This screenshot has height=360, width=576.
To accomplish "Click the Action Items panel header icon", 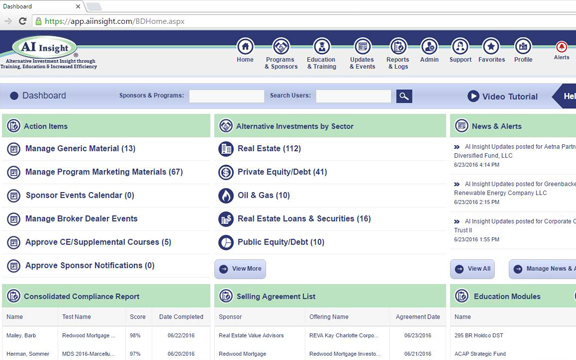I will 14,126.
